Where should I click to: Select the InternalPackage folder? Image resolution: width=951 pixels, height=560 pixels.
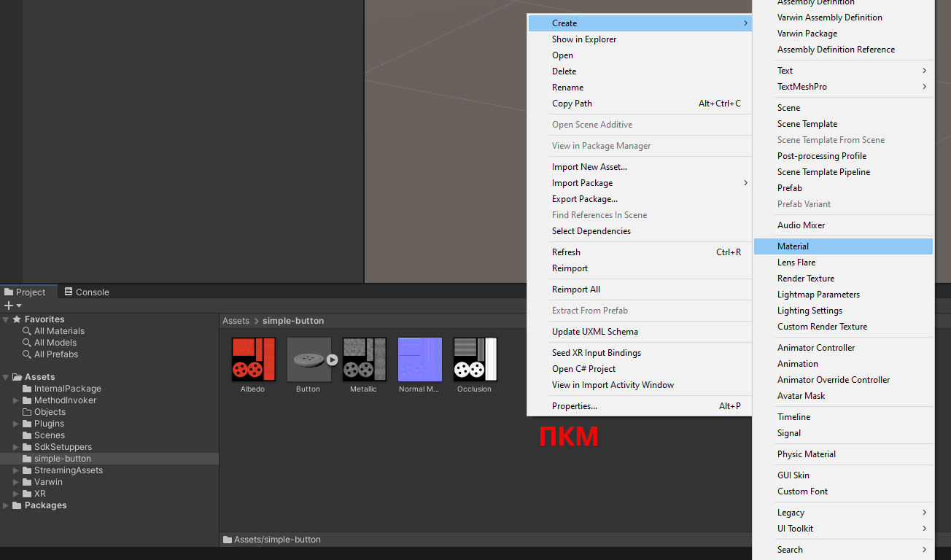click(67, 389)
